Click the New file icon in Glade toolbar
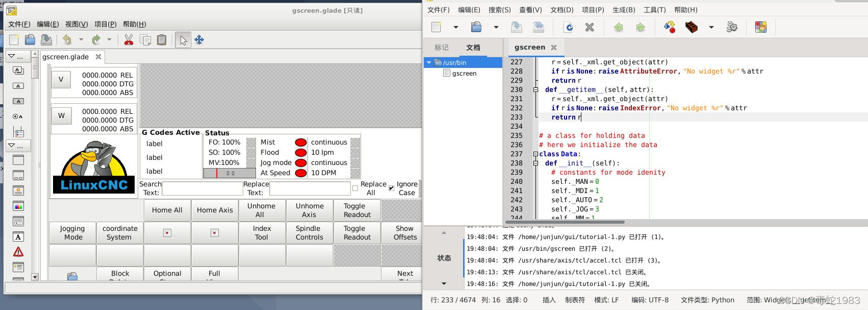Viewport: 868px width, 310px height. click(14, 40)
